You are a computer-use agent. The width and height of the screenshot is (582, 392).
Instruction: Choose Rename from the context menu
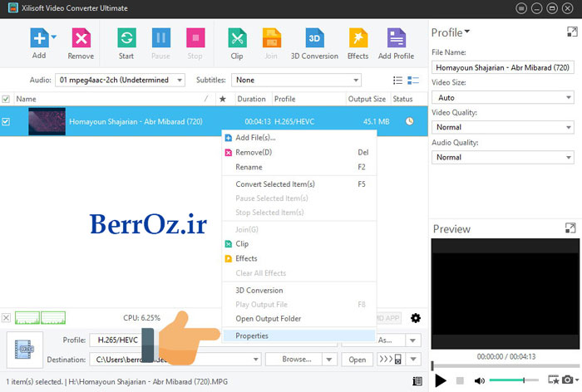click(249, 167)
